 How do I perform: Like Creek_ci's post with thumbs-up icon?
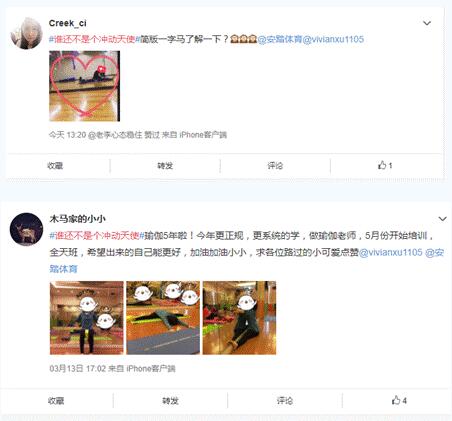(x=385, y=165)
